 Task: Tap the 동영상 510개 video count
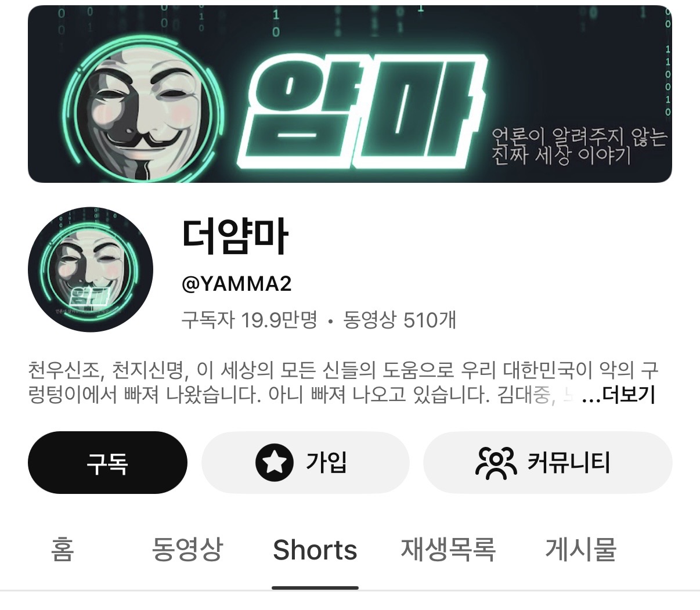pos(400,320)
